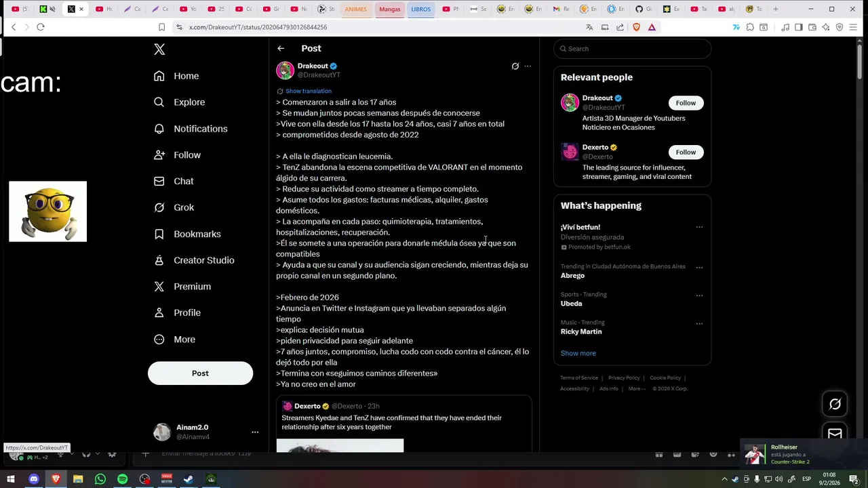Bookmark this page via address bar icon

(x=161, y=27)
